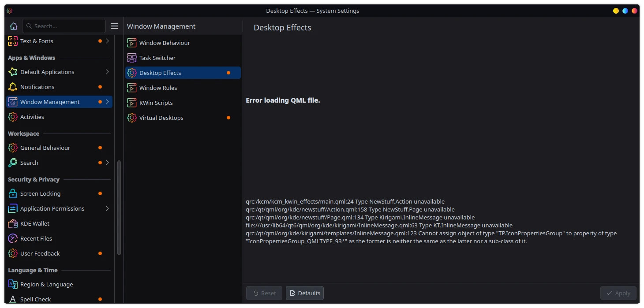The width and height of the screenshot is (644, 308).
Task: Select the Task Switcher icon
Action: (132, 58)
